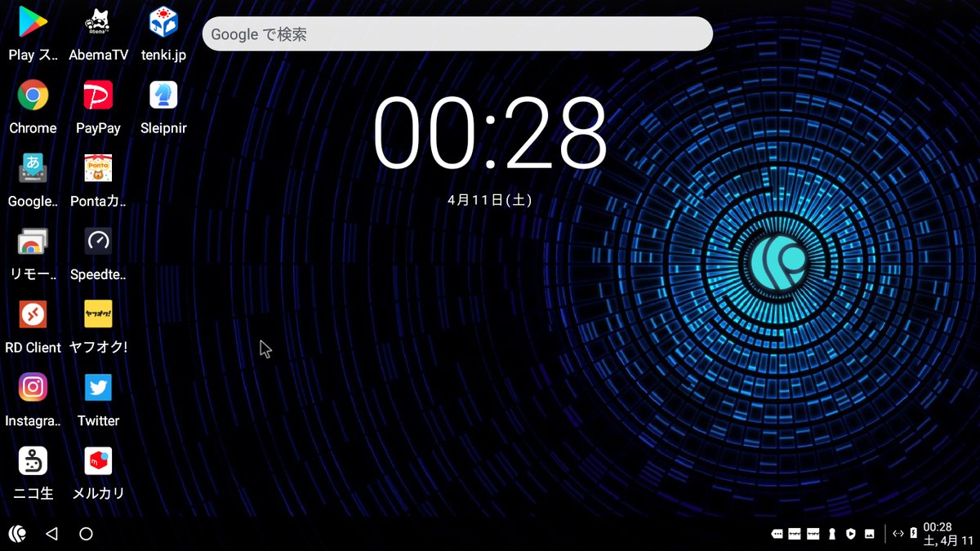
Task: Open the Twitter app
Action: click(98, 398)
